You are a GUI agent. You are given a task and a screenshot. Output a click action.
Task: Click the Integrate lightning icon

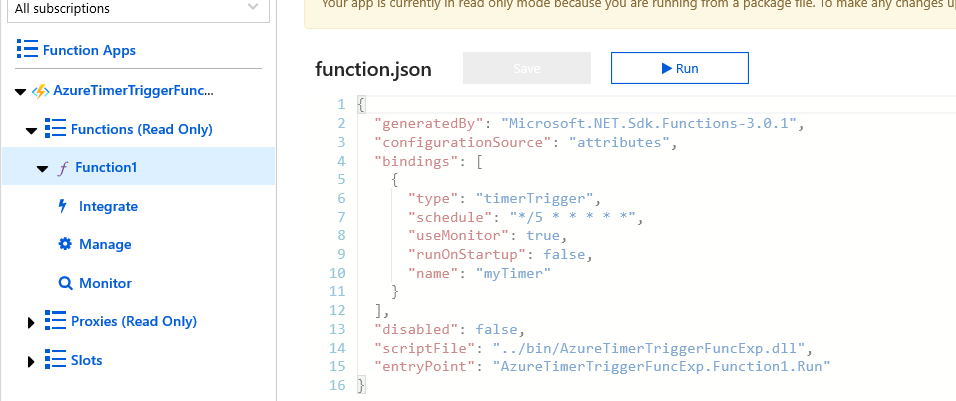(62, 206)
